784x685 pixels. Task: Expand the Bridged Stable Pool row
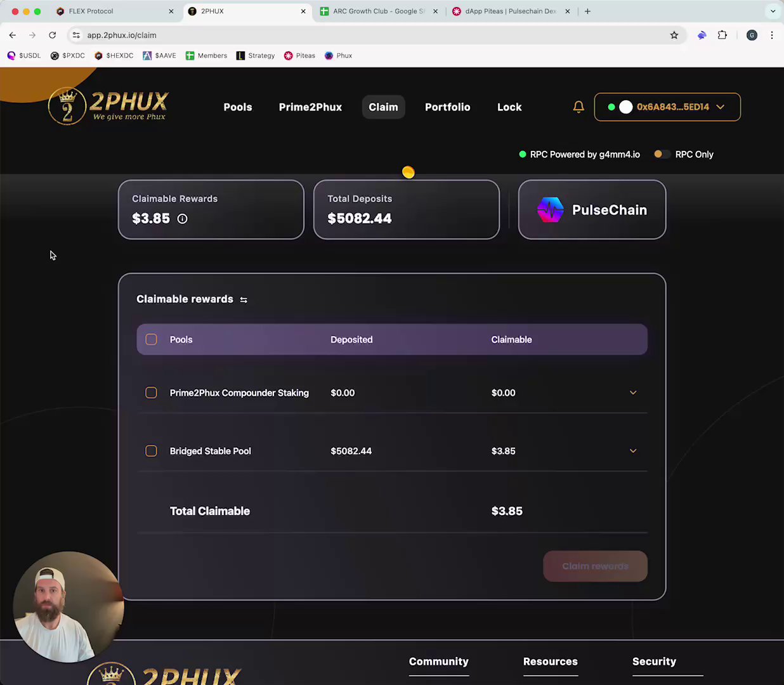coord(633,451)
